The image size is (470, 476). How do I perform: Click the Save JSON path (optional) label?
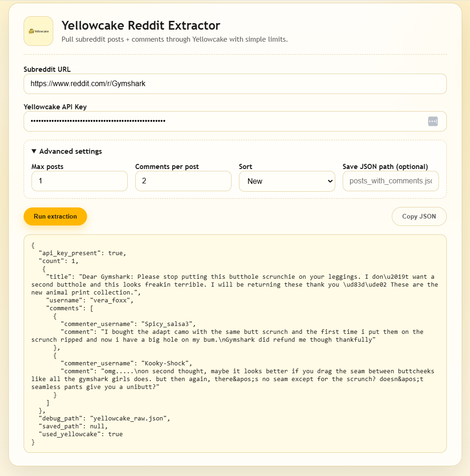click(x=385, y=167)
